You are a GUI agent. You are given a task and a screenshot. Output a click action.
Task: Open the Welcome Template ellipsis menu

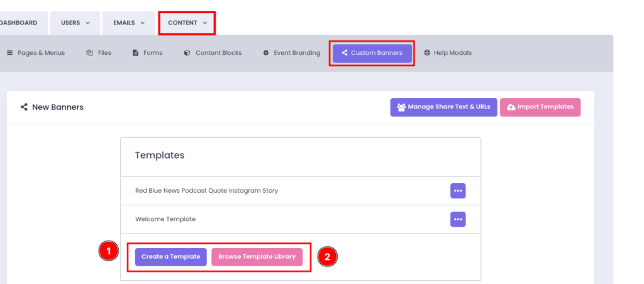458,219
